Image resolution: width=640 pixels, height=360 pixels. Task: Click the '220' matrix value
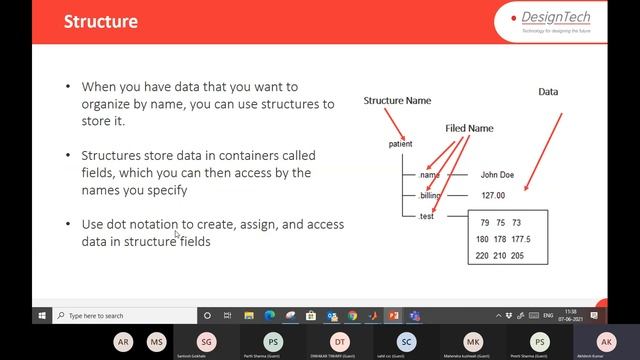[482, 256]
